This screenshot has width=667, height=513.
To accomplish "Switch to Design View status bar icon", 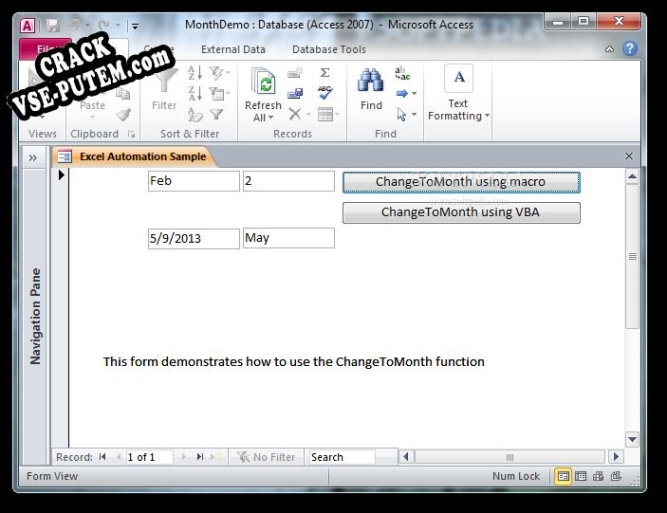I will [x=616, y=476].
